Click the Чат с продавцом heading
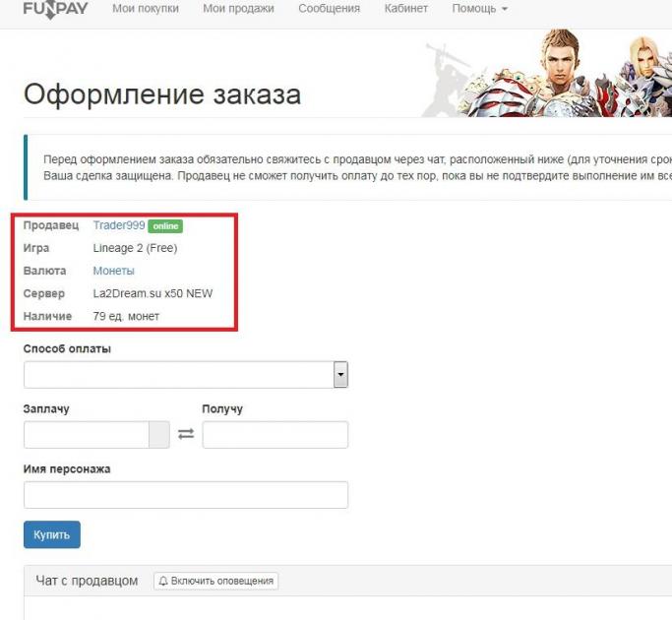Viewport: 672px width, 620px height. 87,581
